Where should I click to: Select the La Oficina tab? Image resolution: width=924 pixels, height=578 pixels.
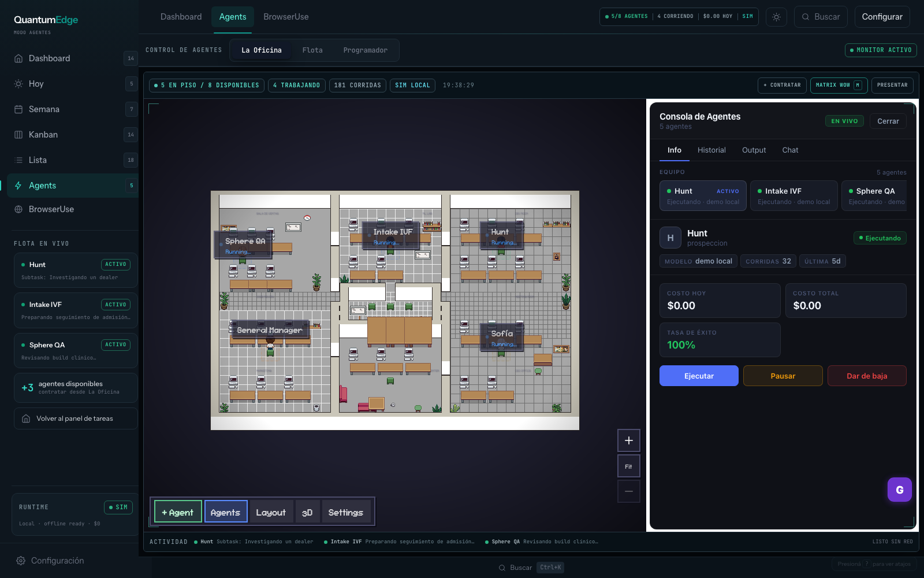point(262,50)
